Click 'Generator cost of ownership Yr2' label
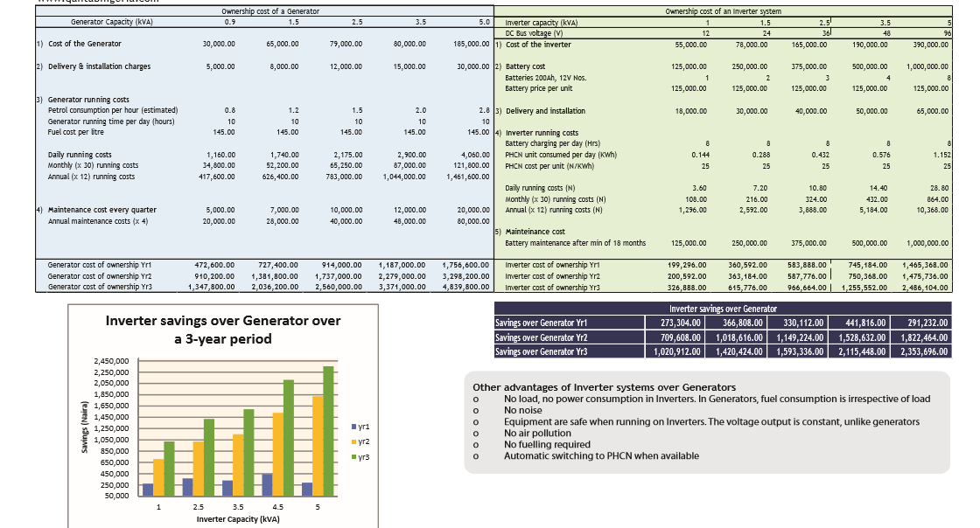This screenshot has height=528, width=980. coord(100,276)
